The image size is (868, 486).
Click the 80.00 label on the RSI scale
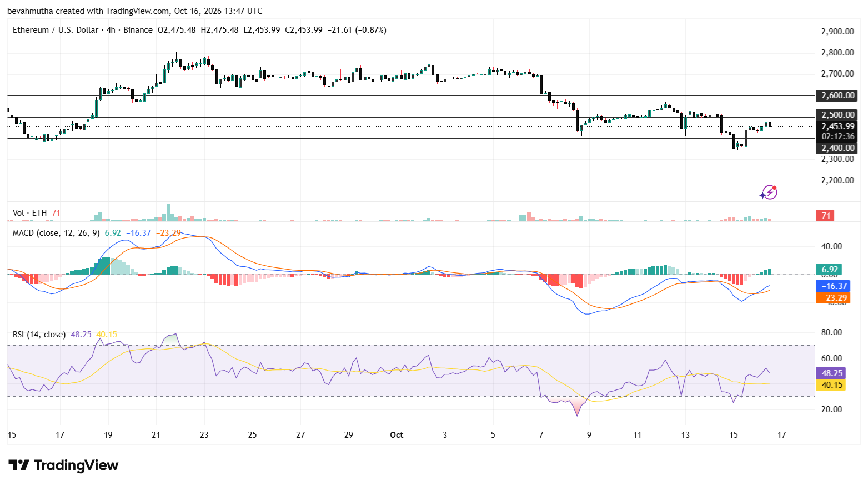(831, 332)
